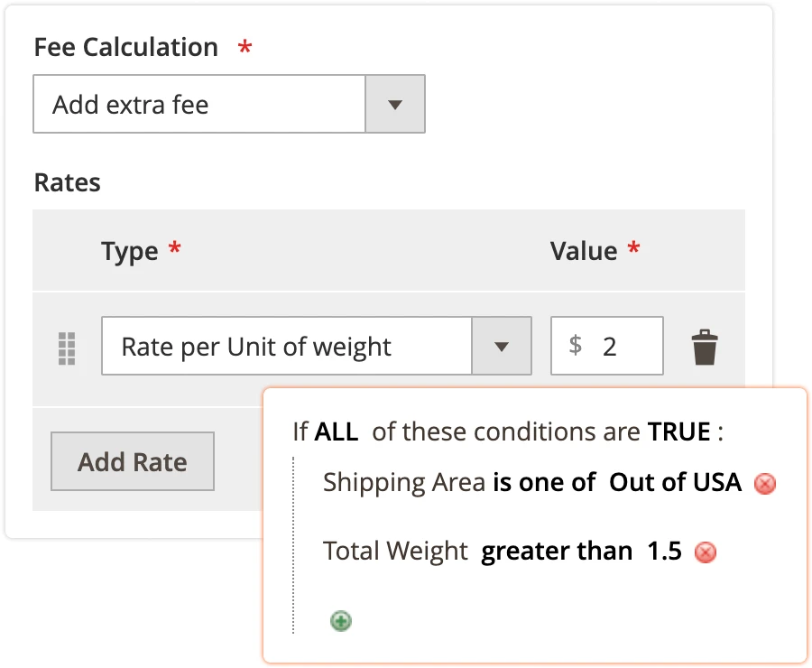Image resolution: width=812 pixels, height=668 pixels.
Task: Click the 1.5 weight threshold value
Action: pos(663,551)
